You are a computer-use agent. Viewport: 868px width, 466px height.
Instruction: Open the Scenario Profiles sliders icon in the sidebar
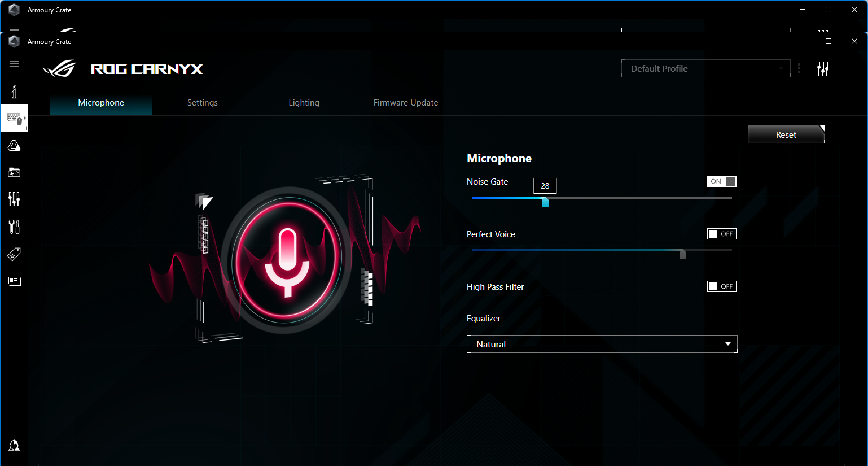click(x=14, y=199)
